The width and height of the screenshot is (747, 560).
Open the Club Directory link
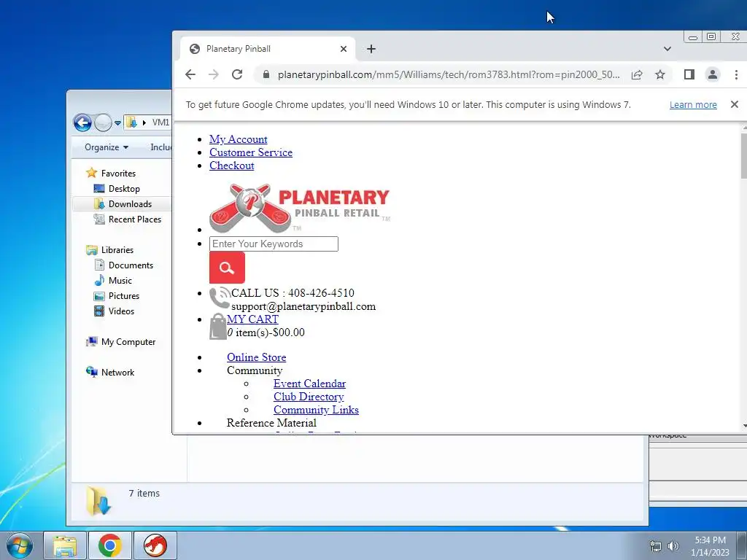tap(309, 397)
